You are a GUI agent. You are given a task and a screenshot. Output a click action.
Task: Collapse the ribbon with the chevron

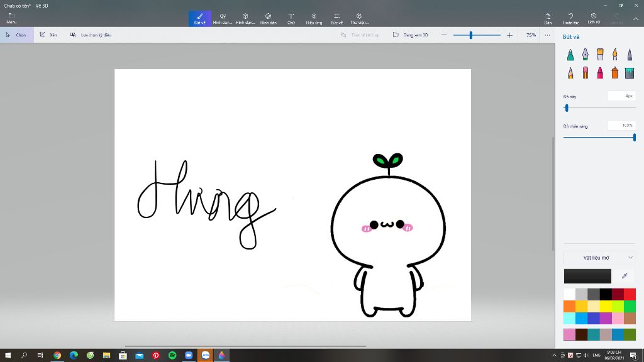pyautogui.click(x=635, y=19)
